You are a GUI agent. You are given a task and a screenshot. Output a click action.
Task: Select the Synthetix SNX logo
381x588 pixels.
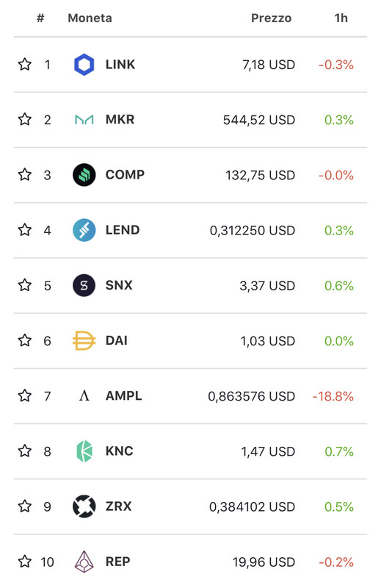tap(84, 285)
